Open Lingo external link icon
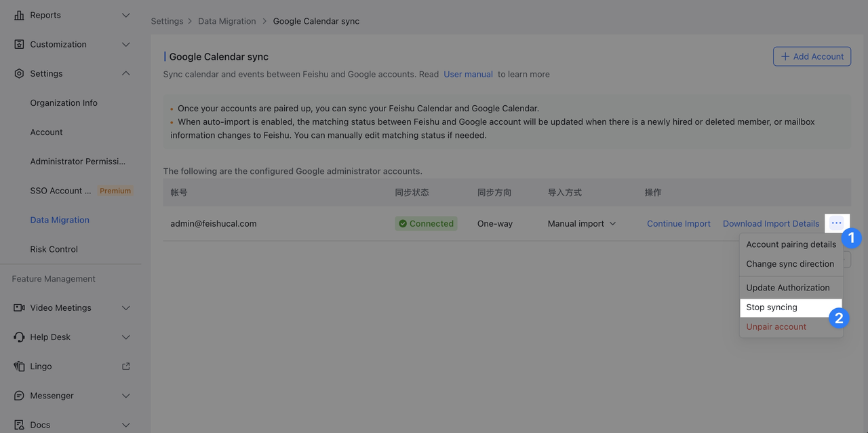Viewport: 868px width, 433px height. (125, 366)
